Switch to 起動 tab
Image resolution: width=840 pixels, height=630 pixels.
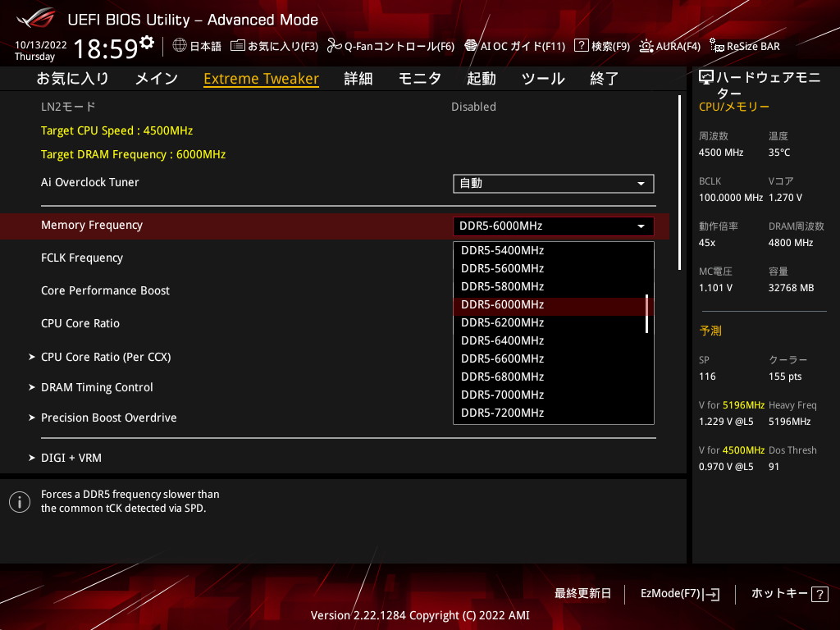(481, 78)
